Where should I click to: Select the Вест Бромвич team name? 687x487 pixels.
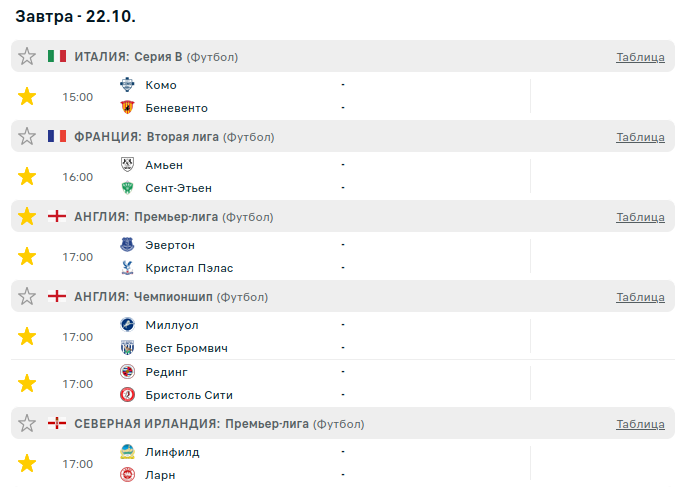pyautogui.click(x=186, y=348)
